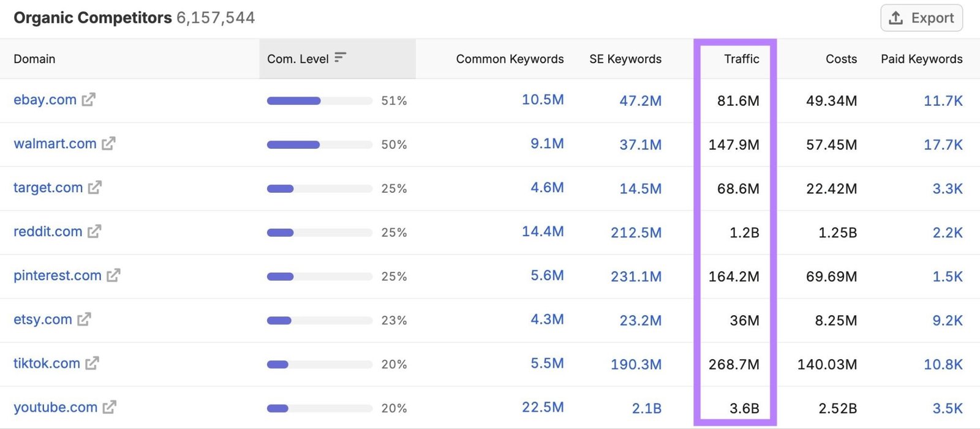This screenshot has height=429, width=980.
Task: Open ebay.com paid keywords 11.7K
Action: (943, 101)
